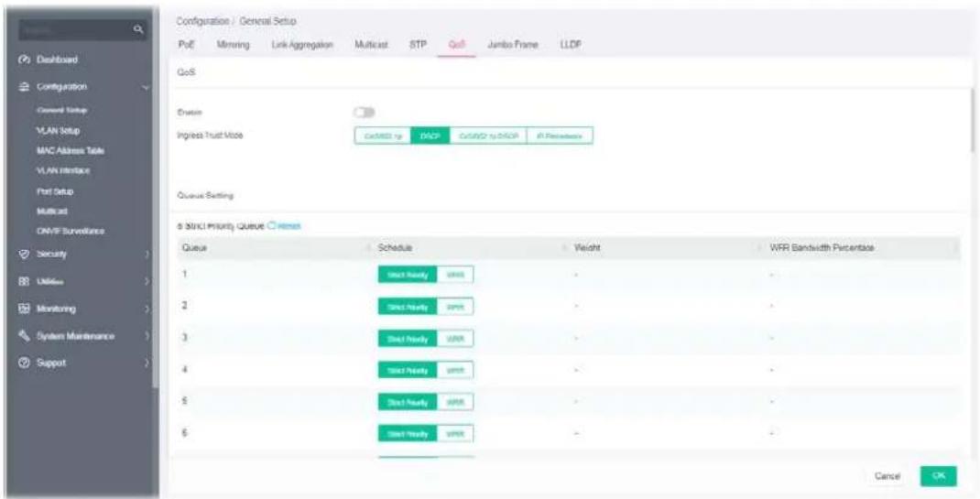Expand the Security menu chevron
This screenshot has width=980, height=499.
(x=147, y=255)
